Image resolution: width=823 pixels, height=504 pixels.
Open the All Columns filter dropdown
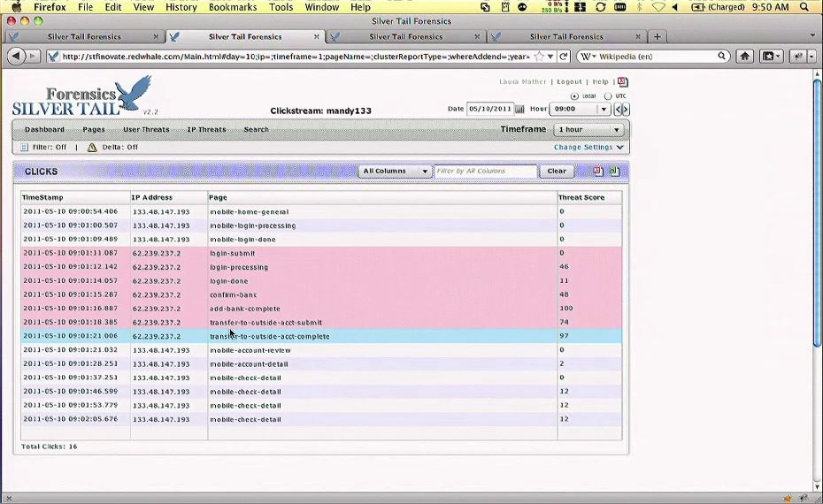click(395, 171)
